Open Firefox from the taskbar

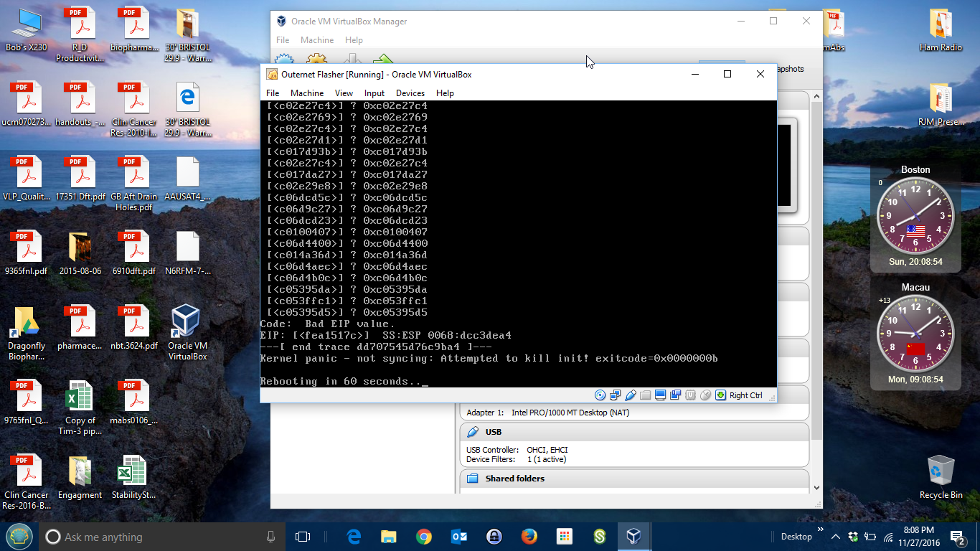(x=529, y=537)
